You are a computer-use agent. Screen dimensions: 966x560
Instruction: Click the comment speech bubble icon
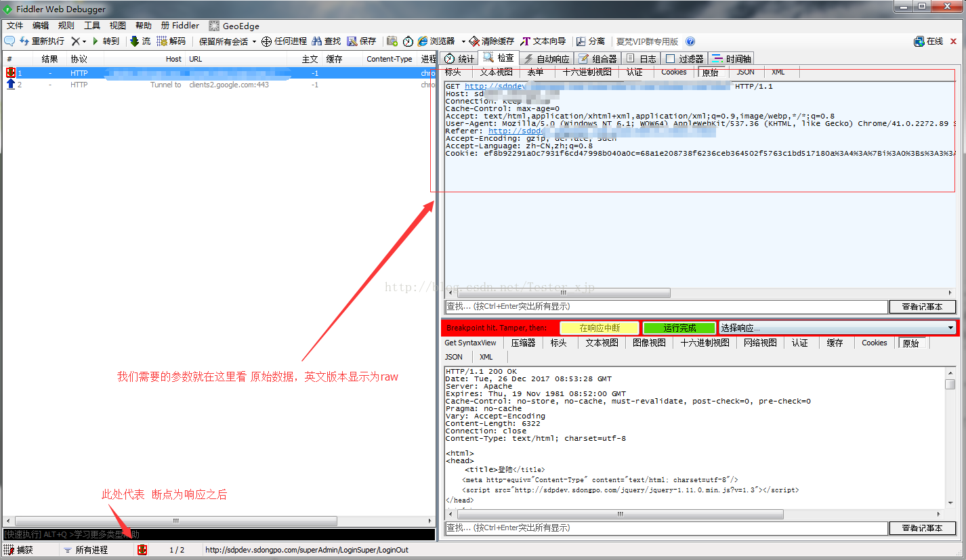click(9, 41)
